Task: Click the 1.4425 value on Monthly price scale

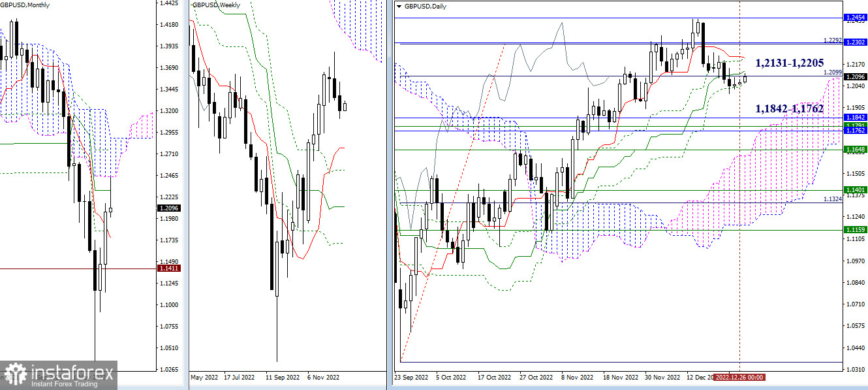Action: pos(168,3)
